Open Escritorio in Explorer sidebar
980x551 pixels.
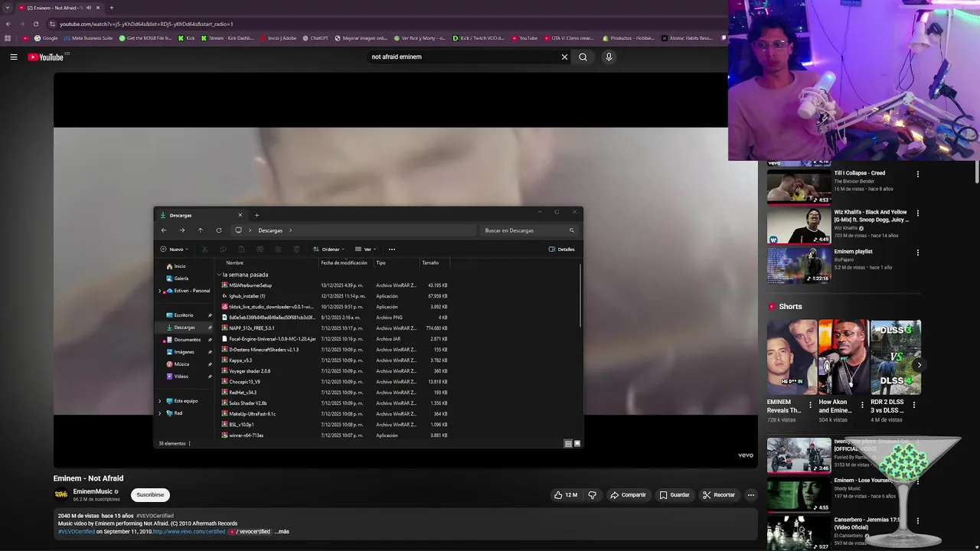click(x=184, y=315)
